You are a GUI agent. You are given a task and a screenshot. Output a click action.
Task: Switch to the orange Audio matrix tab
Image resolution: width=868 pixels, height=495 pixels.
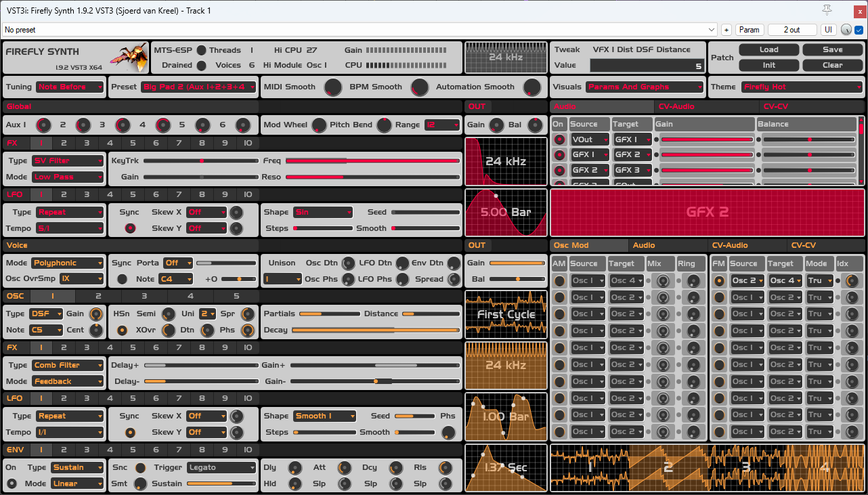click(668, 245)
